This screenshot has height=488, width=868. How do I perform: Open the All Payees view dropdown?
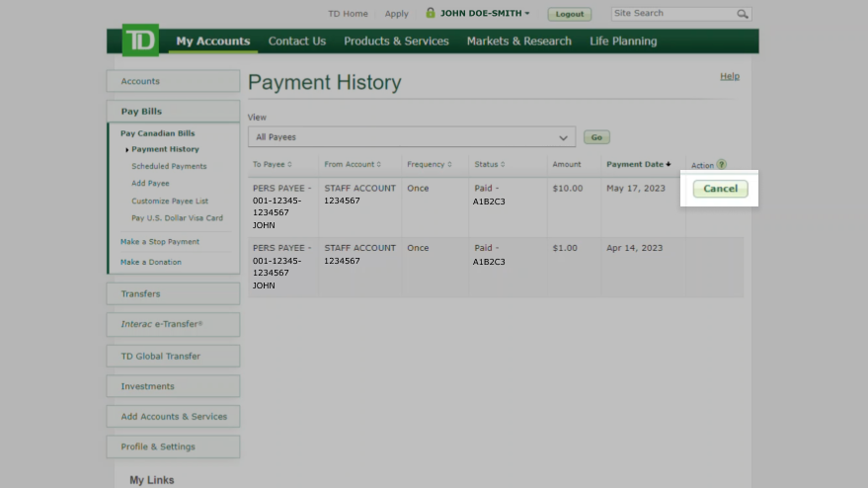click(412, 136)
